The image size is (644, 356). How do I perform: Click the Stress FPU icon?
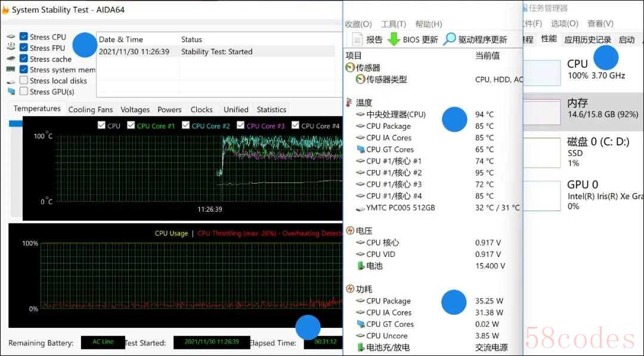click(11, 47)
